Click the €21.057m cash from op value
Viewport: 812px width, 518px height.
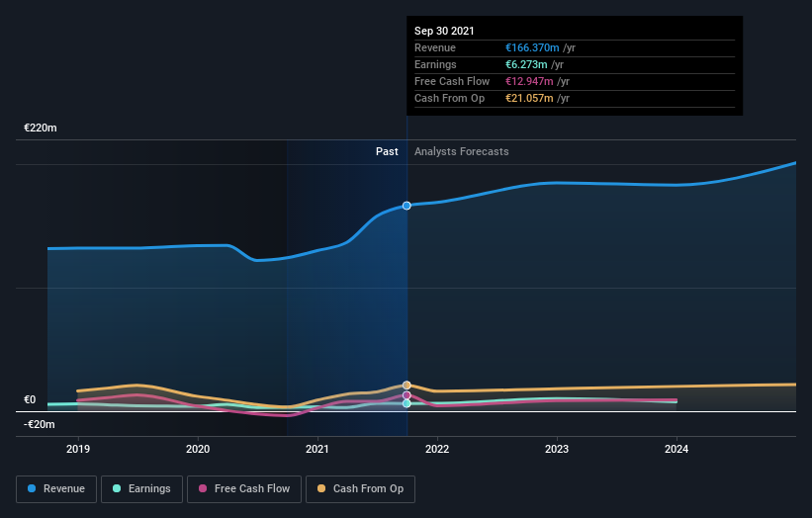coord(529,98)
